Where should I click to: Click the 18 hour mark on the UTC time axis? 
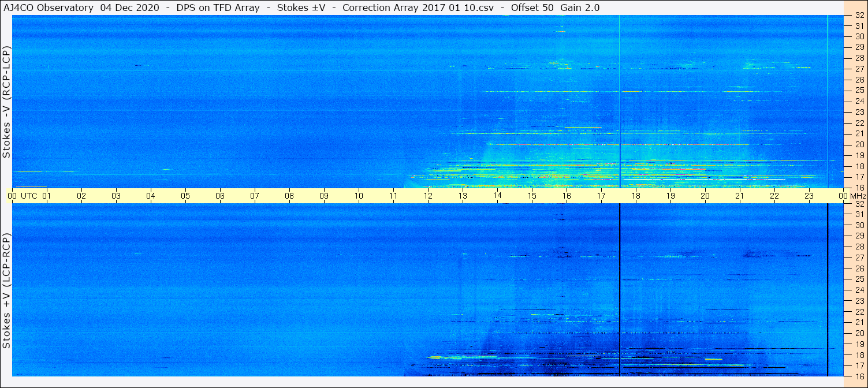tap(636, 196)
